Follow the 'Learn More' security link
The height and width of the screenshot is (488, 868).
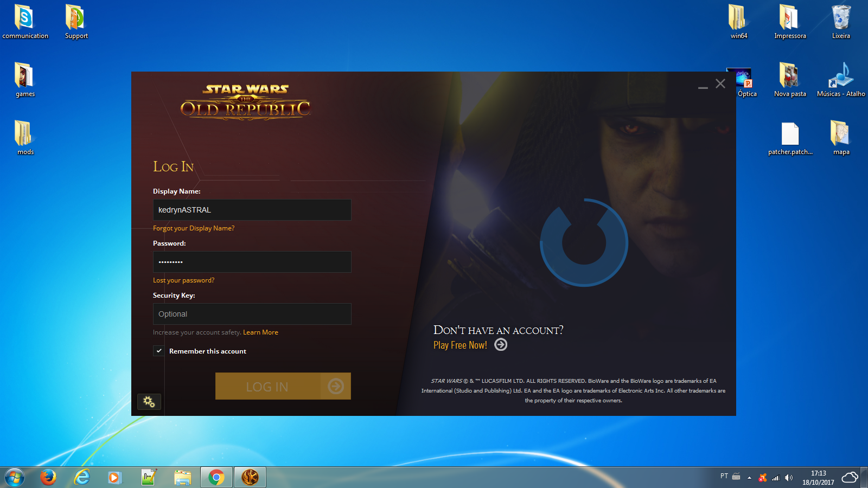coord(260,332)
